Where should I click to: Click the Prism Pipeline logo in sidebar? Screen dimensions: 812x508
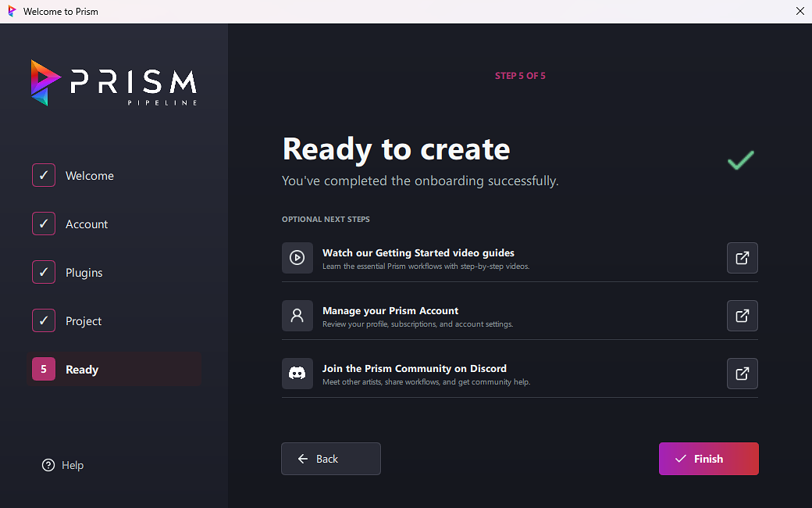[x=114, y=83]
